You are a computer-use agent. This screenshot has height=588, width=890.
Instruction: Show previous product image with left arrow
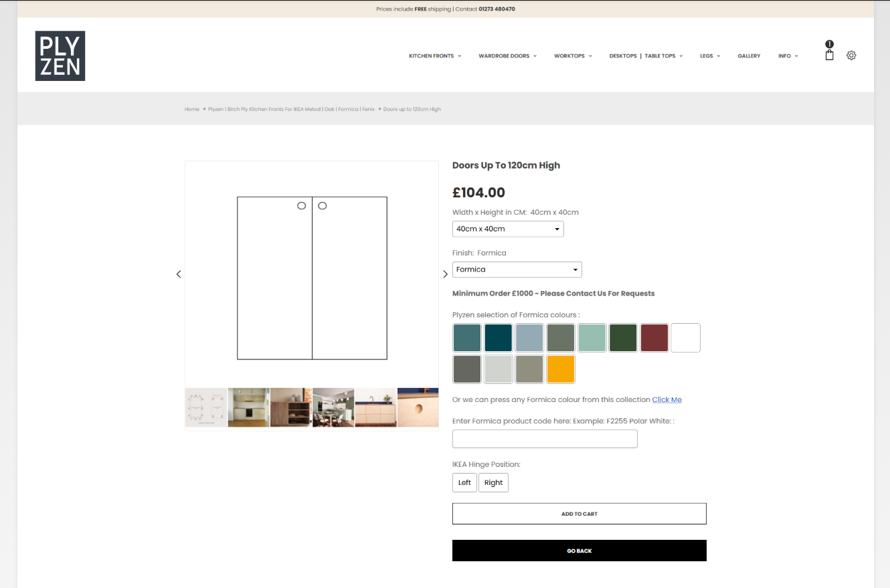(179, 274)
